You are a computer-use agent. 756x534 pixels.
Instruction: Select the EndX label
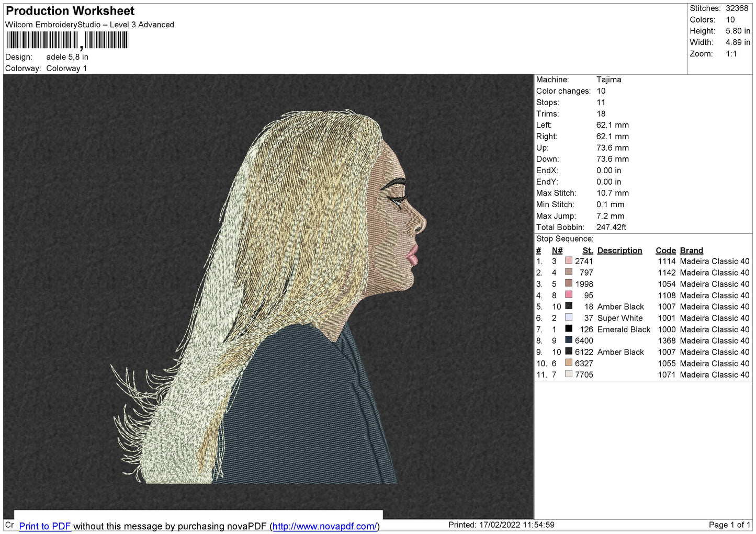pos(547,171)
